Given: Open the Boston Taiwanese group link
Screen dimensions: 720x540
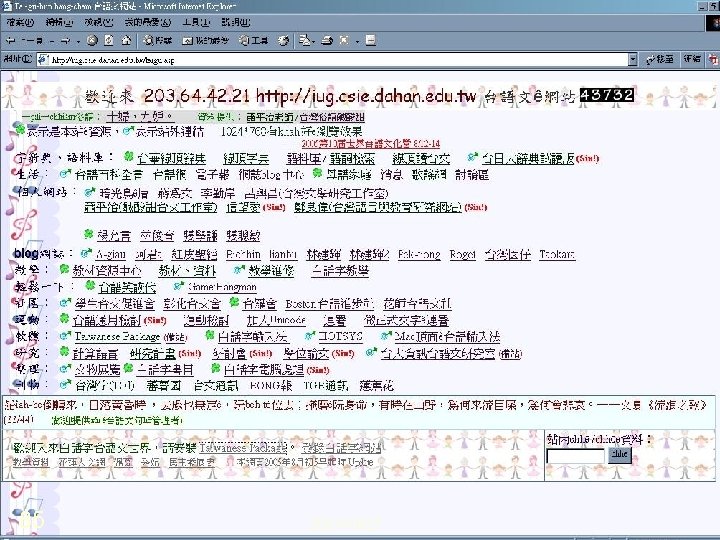Looking at the screenshot, I should coord(329,304).
